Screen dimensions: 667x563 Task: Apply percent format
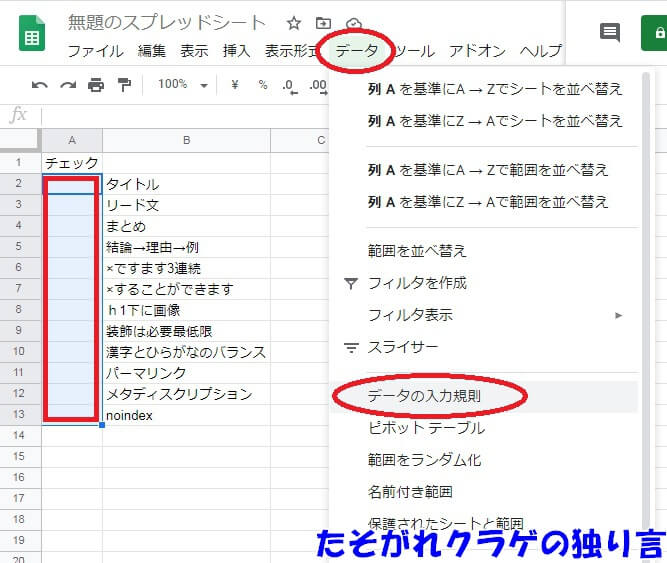[263, 85]
